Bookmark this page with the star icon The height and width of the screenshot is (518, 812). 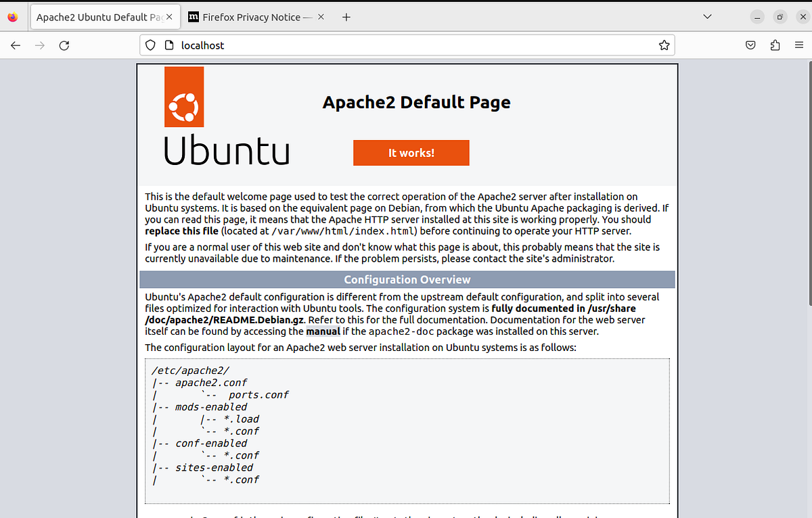[x=664, y=45]
